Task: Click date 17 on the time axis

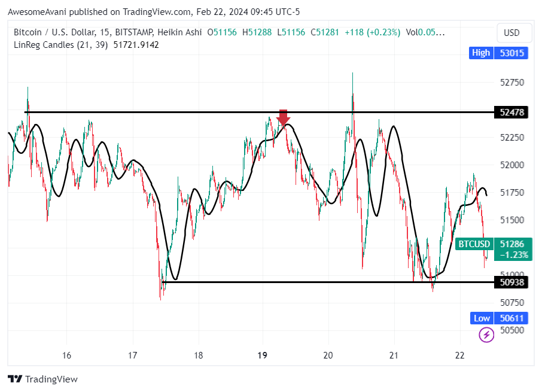Action: [x=132, y=355]
